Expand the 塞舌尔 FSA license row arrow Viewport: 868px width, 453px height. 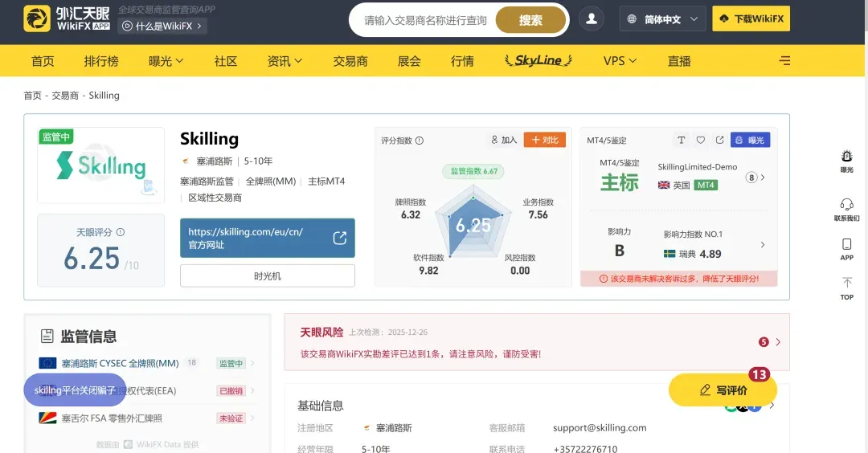[252, 418]
